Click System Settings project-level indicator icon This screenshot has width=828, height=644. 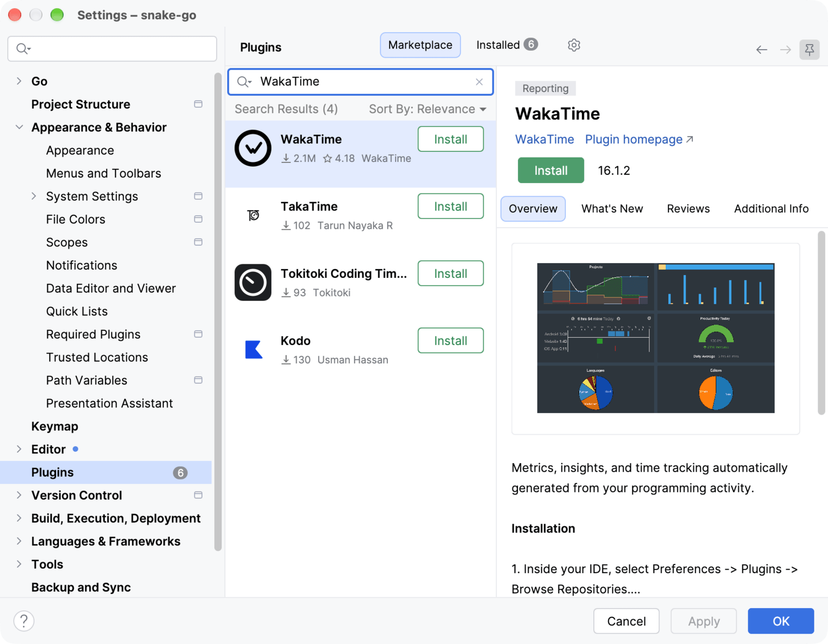[198, 196]
